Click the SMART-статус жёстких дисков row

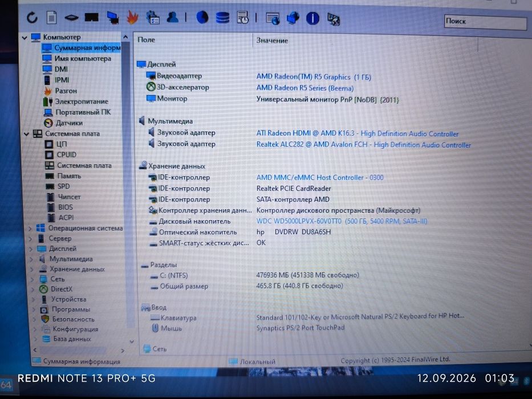pyautogui.click(x=204, y=243)
